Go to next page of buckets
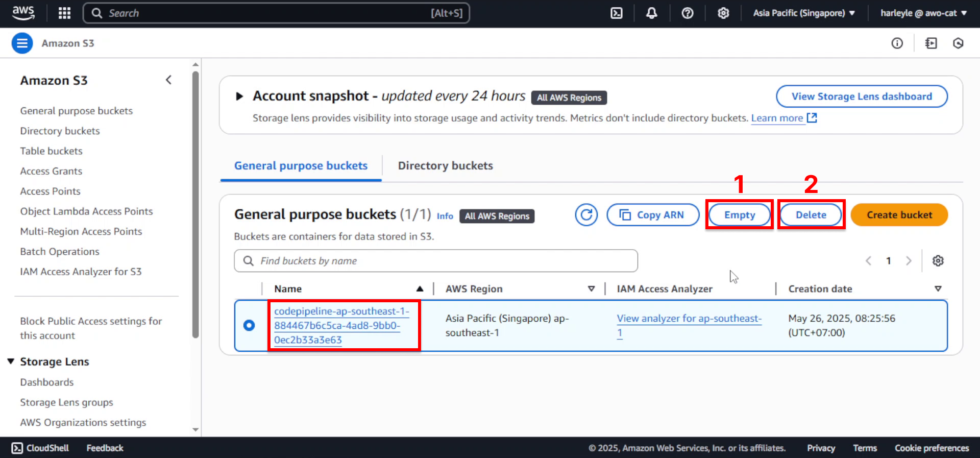980x458 pixels. point(909,261)
